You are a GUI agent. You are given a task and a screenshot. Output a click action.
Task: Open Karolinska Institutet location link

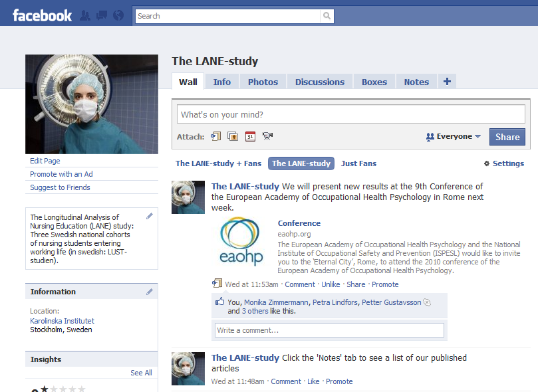(x=62, y=321)
